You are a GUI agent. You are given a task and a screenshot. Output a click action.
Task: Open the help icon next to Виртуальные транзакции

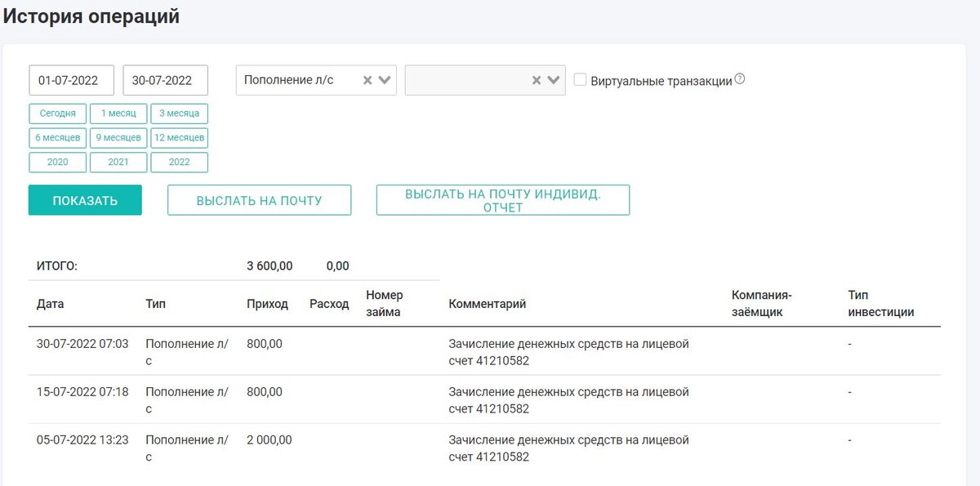pyautogui.click(x=740, y=79)
